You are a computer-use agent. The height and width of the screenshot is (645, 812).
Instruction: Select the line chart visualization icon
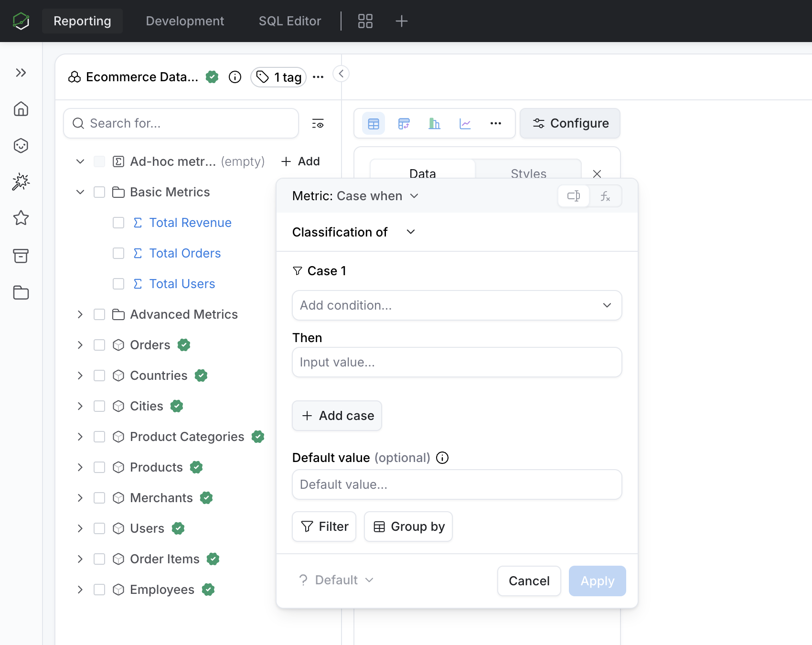[x=465, y=124]
